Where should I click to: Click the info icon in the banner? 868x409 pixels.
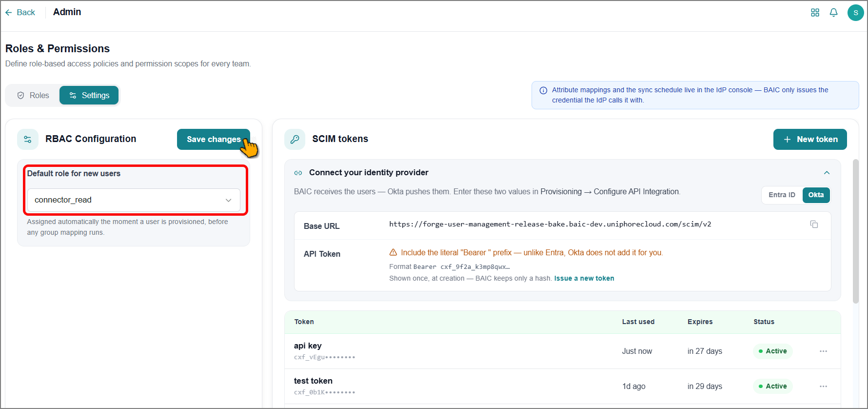(543, 90)
